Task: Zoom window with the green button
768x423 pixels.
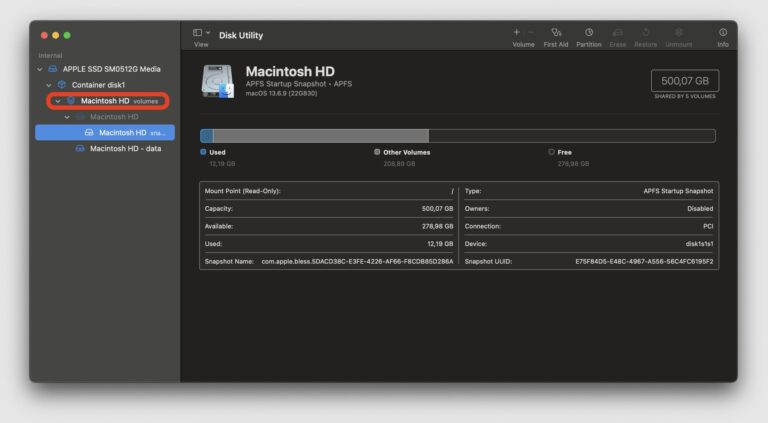Action: click(67, 35)
